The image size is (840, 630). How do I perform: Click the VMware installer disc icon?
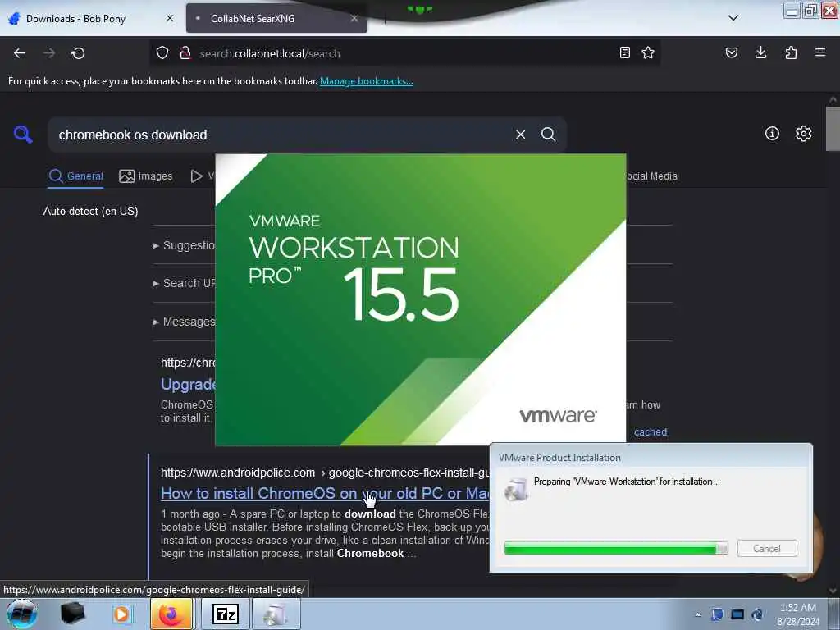tap(516, 489)
